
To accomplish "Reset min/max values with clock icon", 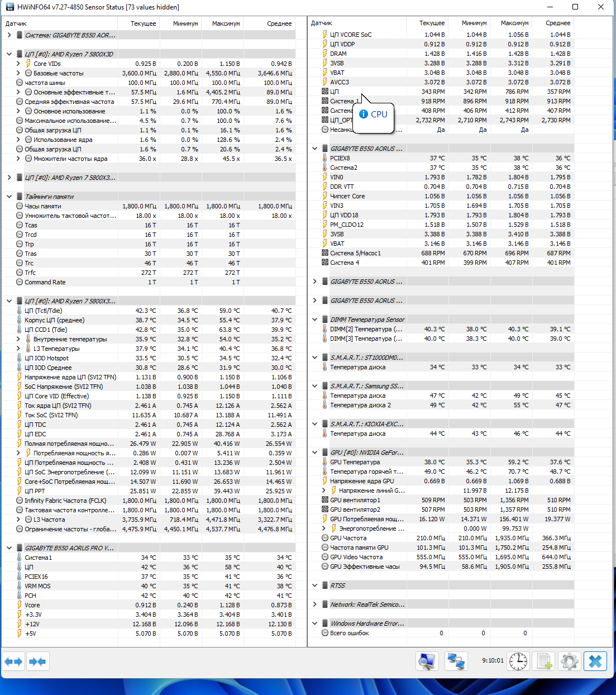I will coord(519,661).
